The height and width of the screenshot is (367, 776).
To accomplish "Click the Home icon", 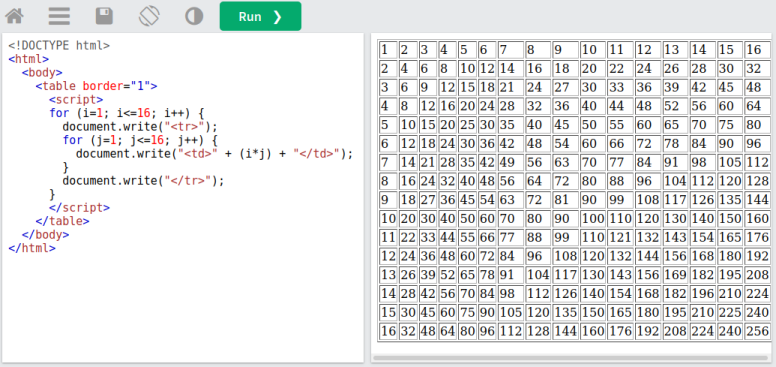I will pyautogui.click(x=14, y=16).
